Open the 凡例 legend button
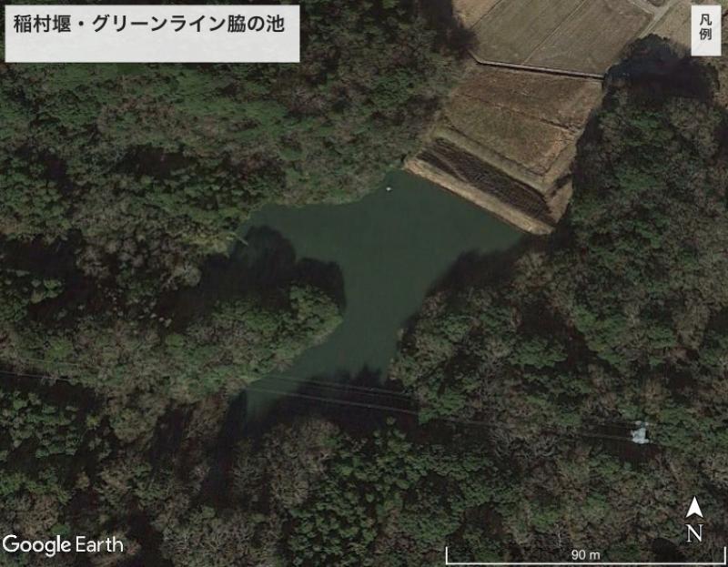This screenshot has height=567, width=728. [x=705, y=30]
